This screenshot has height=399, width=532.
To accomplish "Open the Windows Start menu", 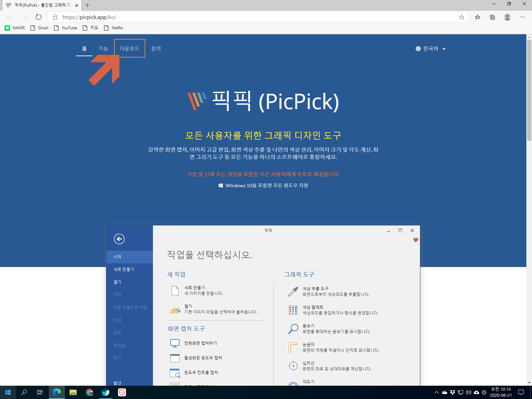I will click(8, 392).
